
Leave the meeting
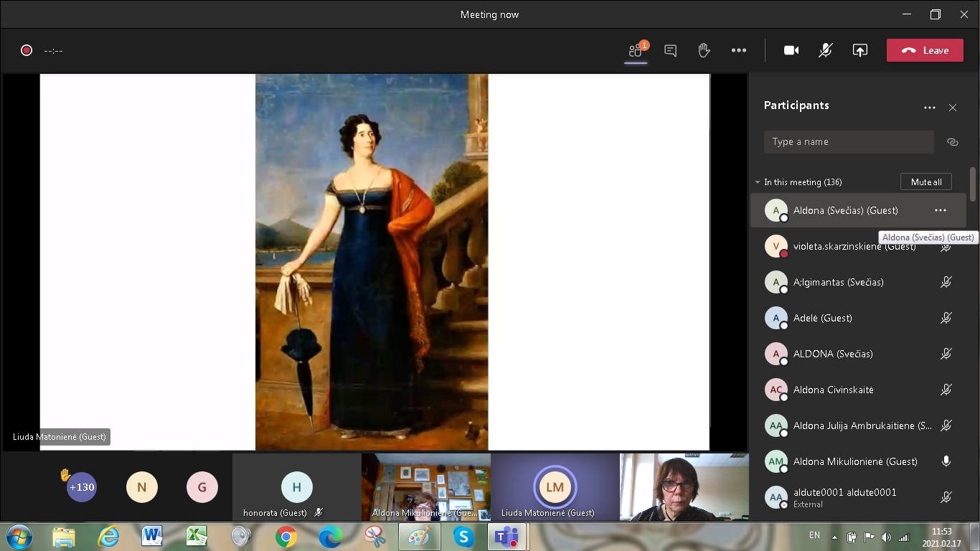coord(924,50)
